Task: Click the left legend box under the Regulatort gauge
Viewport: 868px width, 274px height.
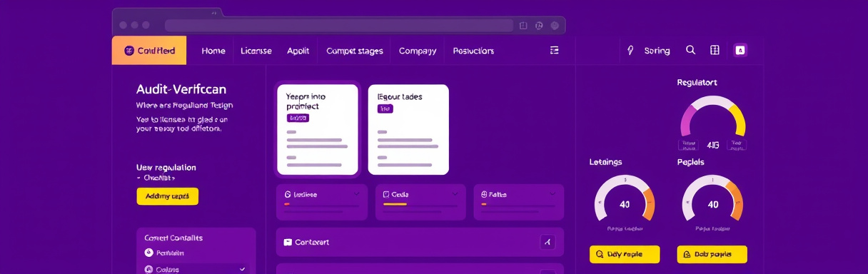Action: pyautogui.click(x=688, y=145)
